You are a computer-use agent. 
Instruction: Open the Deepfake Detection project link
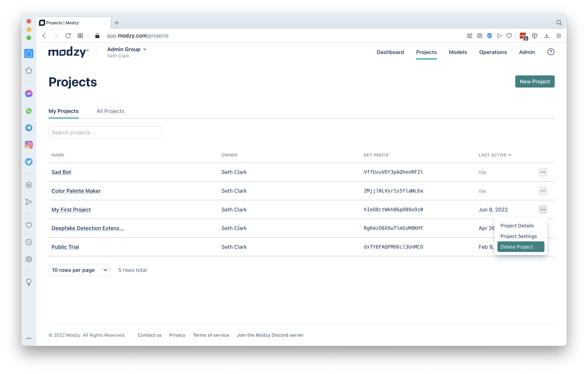click(88, 228)
